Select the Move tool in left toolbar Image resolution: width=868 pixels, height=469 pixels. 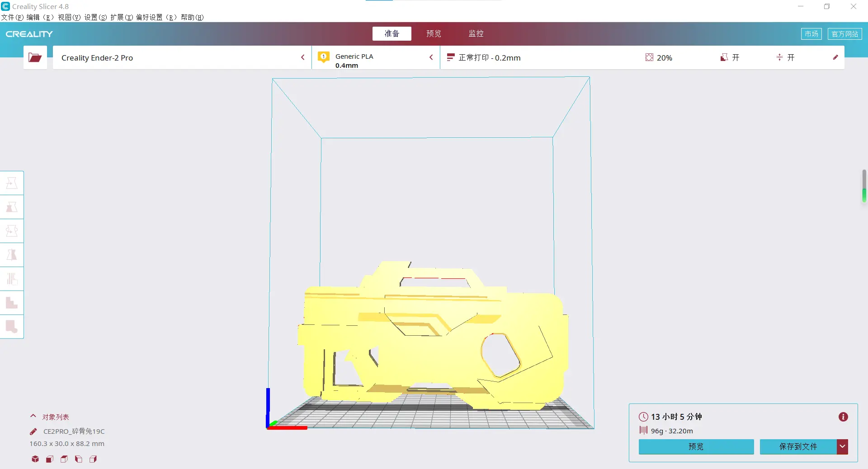[x=12, y=183]
